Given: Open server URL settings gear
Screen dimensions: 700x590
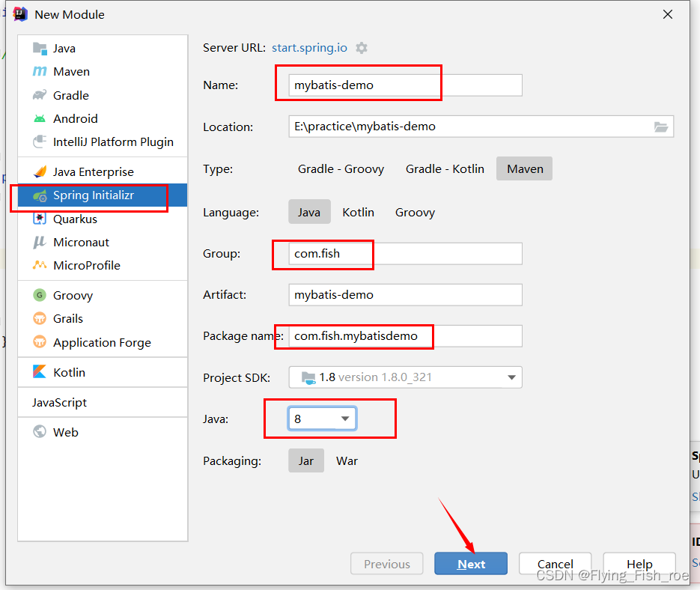Looking at the screenshot, I should (x=362, y=48).
